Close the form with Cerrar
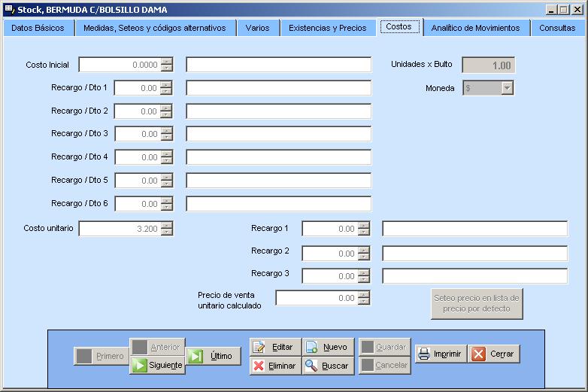Image resolution: width=588 pixels, height=392 pixels. [x=494, y=354]
